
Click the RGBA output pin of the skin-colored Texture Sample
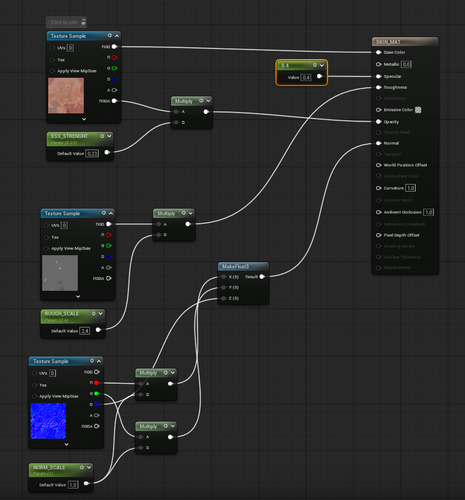pyautogui.click(x=114, y=101)
